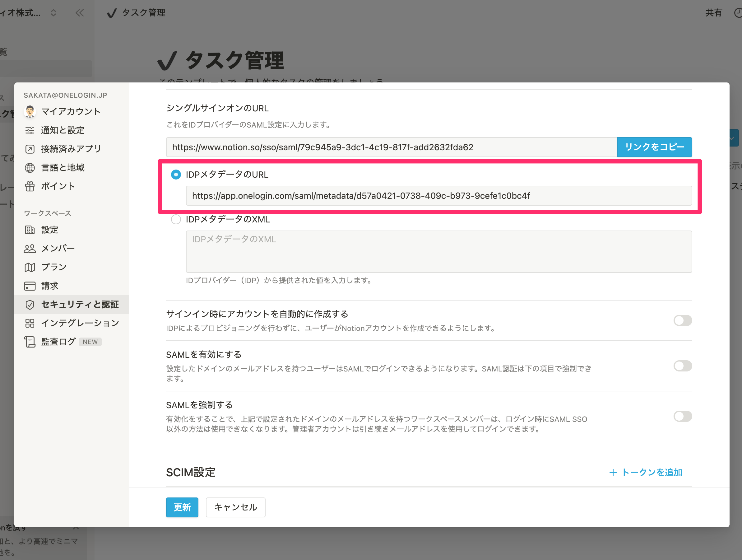Open 接続済みアプリ section
Viewport: 742px width, 560px height.
click(x=72, y=149)
